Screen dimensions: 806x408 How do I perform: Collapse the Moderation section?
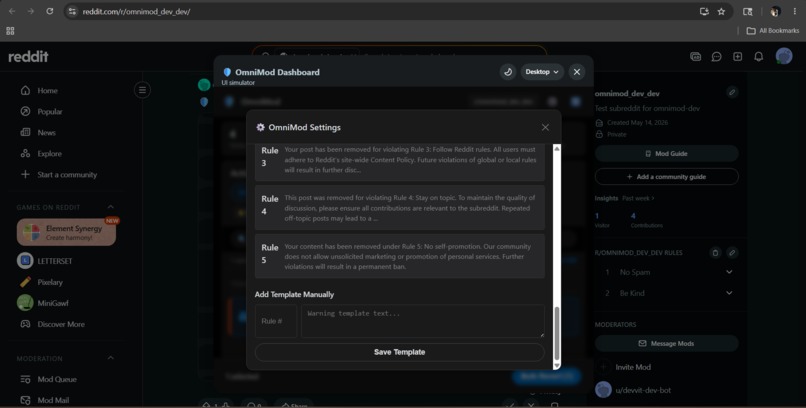point(111,358)
